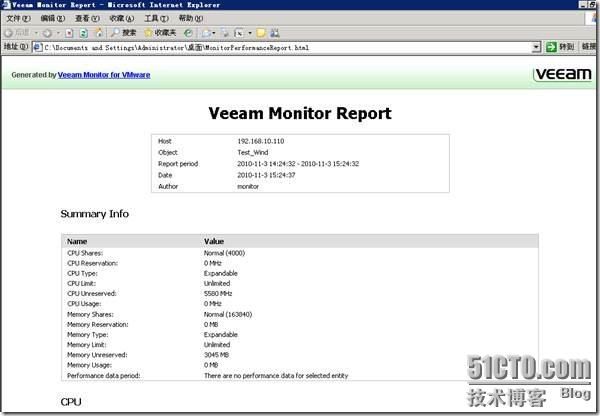Click the Veeam Monitor Report heading
600x416 pixels.
point(300,113)
